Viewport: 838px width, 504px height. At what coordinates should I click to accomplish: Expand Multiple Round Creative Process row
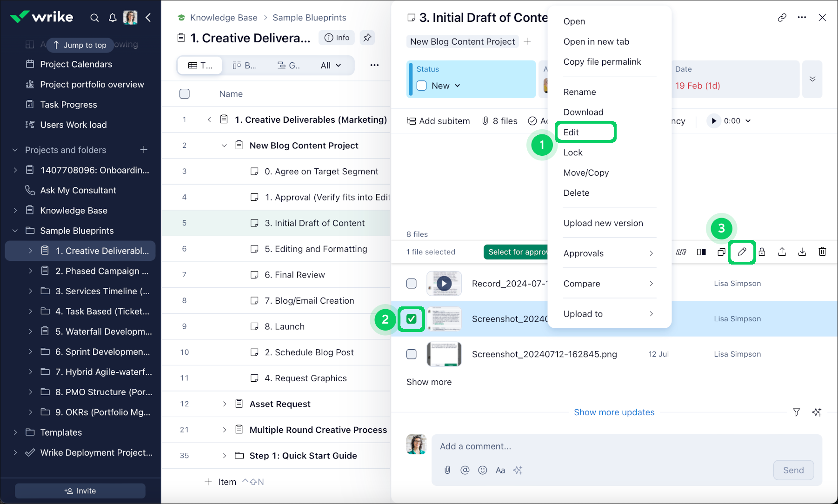[x=224, y=430]
